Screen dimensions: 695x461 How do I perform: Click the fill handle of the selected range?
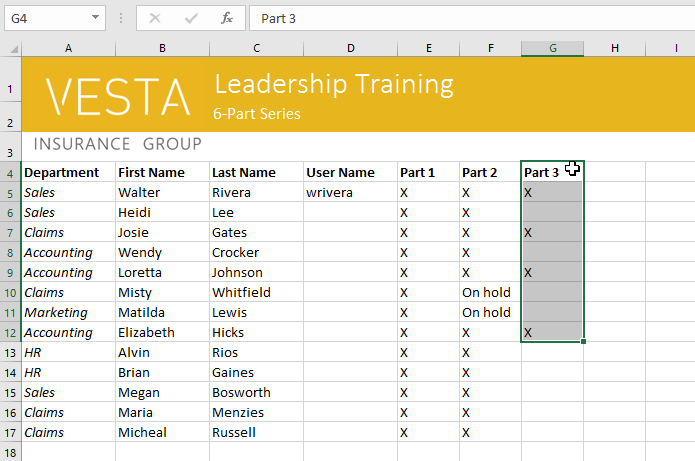pyautogui.click(x=582, y=342)
